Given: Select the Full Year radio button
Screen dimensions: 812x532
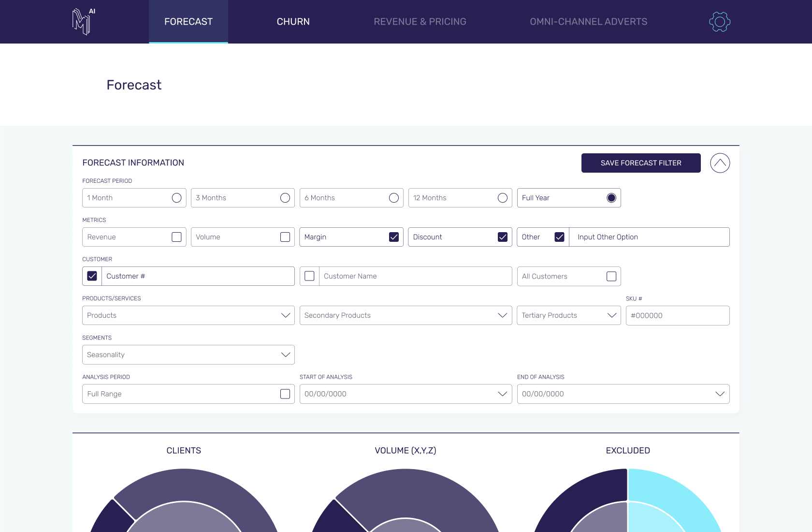Looking at the screenshot, I should coord(611,198).
